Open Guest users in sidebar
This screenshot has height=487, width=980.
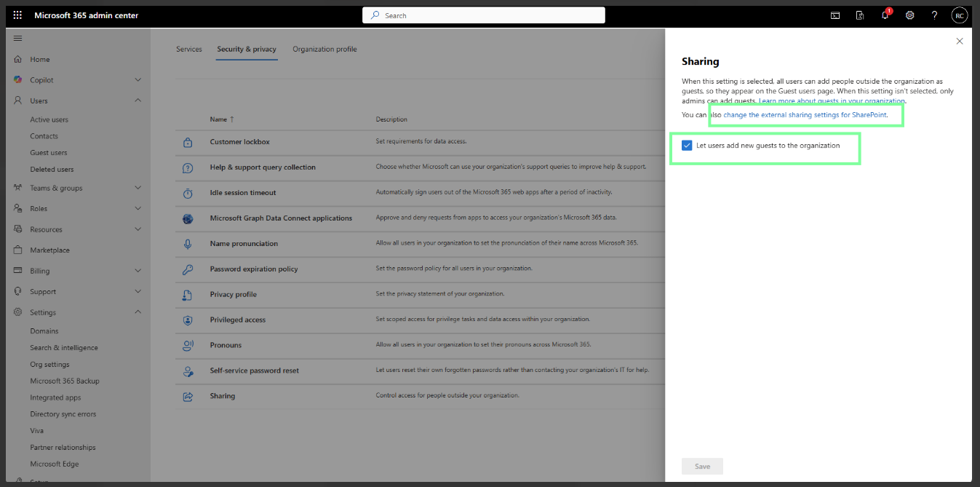pos(49,153)
